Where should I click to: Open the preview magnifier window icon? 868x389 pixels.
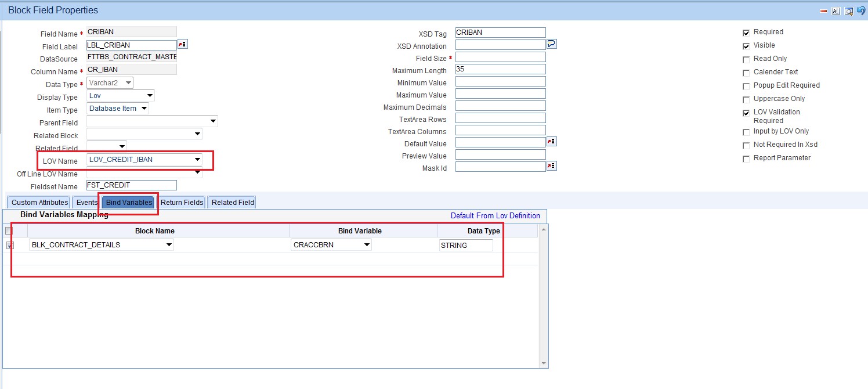coord(849,10)
